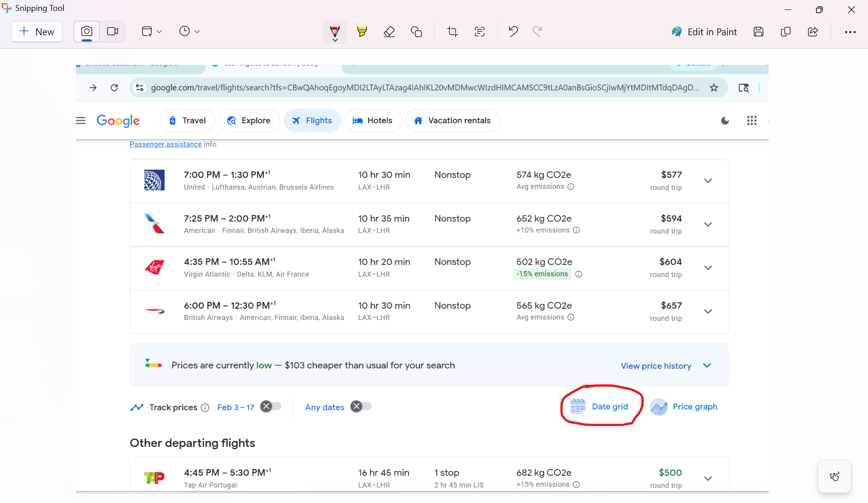Open the snipping mode dropdown
This screenshot has width=868, height=503.
pyautogui.click(x=151, y=32)
